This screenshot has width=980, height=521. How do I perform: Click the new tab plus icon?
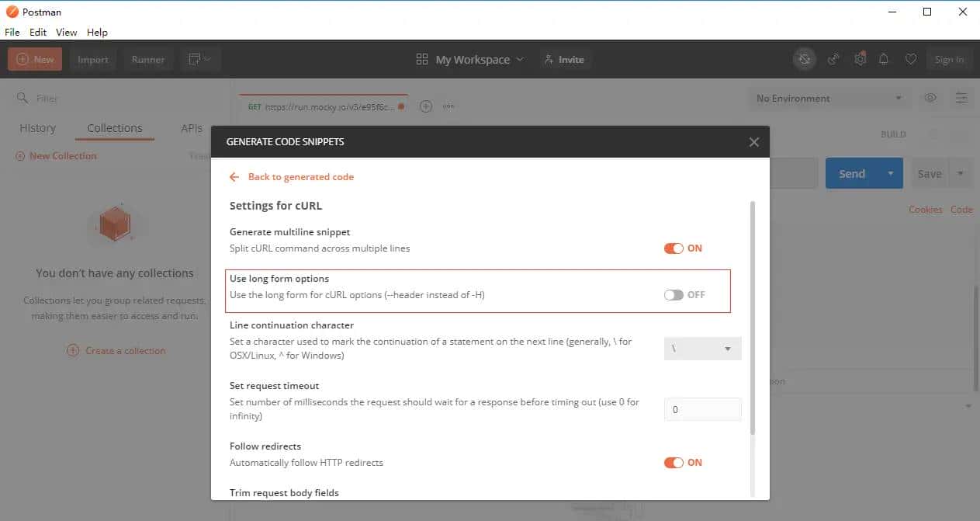click(425, 106)
